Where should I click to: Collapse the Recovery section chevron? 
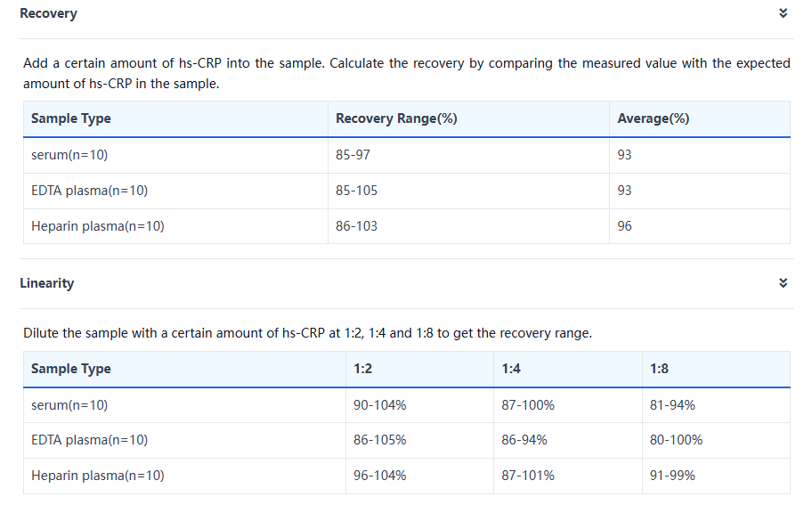(x=783, y=13)
